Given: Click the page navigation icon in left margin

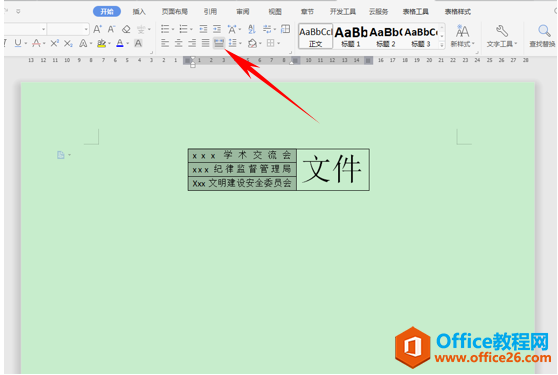Looking at the screenshot, I should pos(61,155).
